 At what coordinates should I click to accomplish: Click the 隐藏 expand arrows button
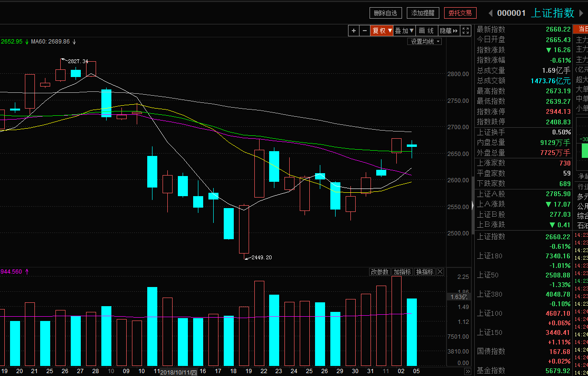449,31
